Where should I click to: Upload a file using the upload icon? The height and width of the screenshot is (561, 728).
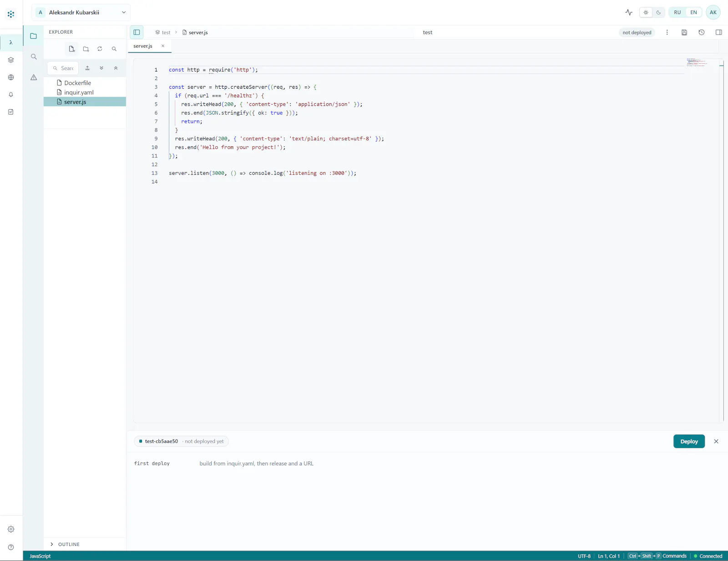[87, 68]
